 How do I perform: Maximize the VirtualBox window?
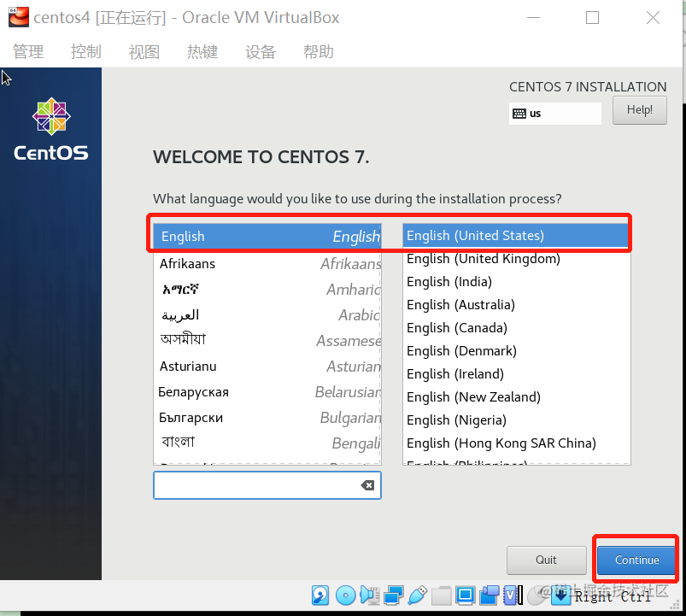point(592,17)
